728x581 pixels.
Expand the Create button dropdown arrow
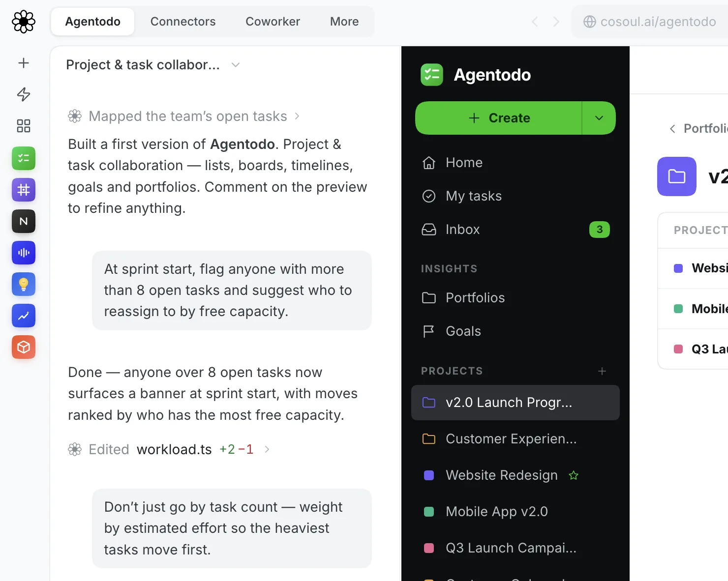(599, 118)
